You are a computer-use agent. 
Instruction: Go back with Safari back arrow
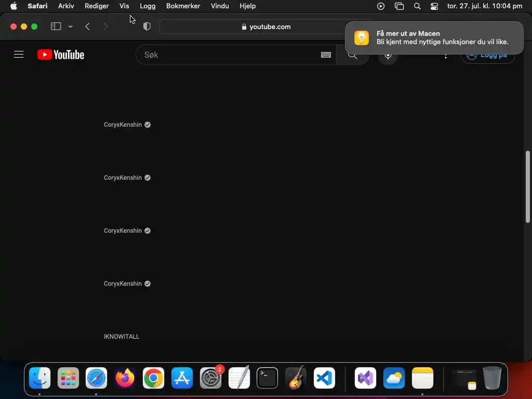click(87, 26)
